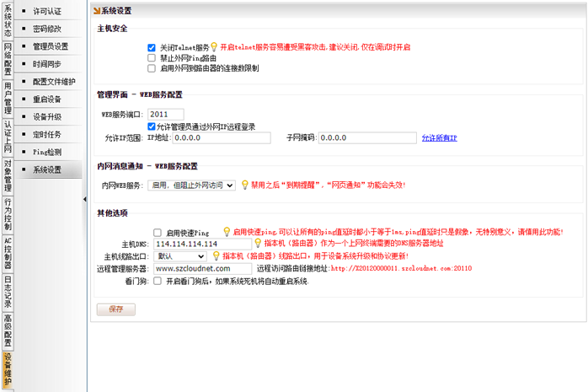Toggle the 关闭Telnet服务 checkbox

pyautogui.click(x=152, y=48)
